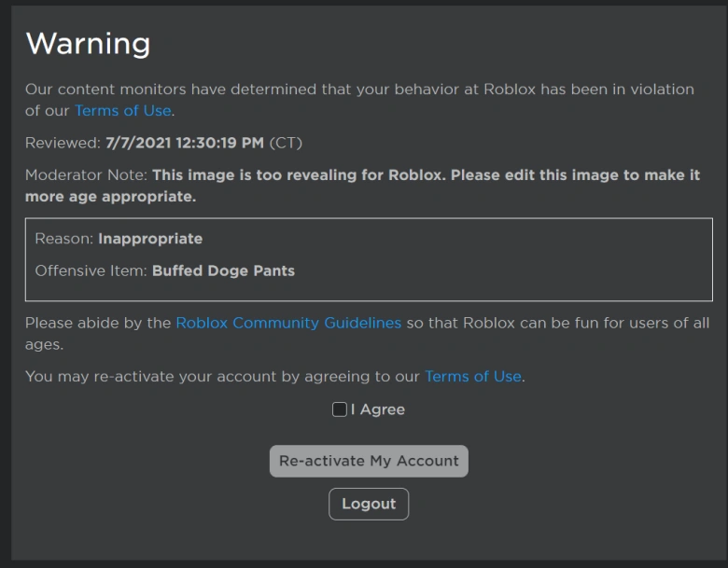Viewport: 728px width, 568px height.
Task: Click the Warning heading
Action: [88, 44]
